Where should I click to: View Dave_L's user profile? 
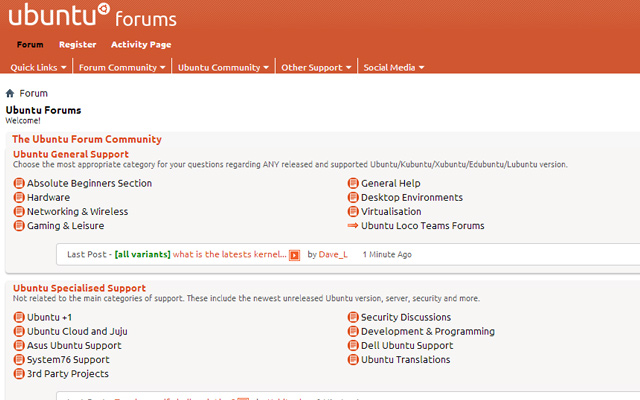coord(334,255)
